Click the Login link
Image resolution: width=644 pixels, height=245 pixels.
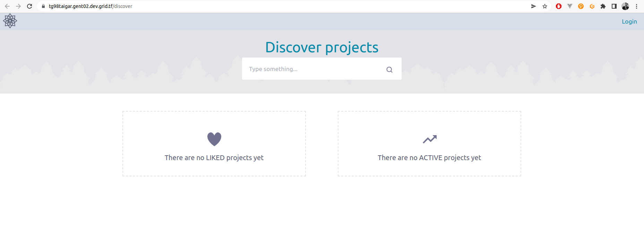[629, 21]
